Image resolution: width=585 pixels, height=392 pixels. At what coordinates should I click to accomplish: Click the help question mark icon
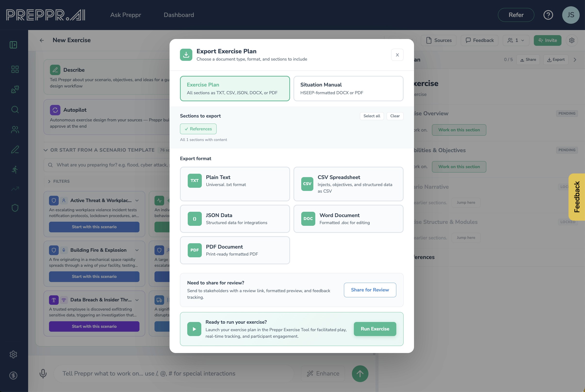coord(548,15)
